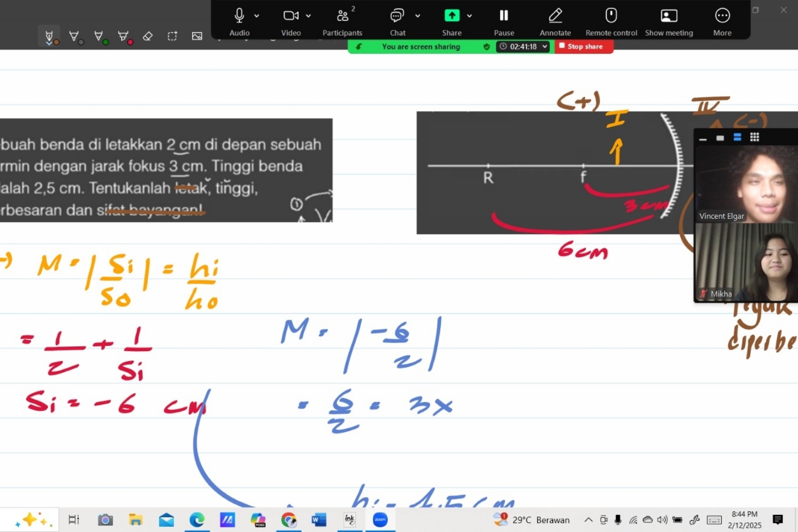This screenshot has width=798, height=532.
Task: Click Mikha's muted microphone indicator
Action: 703,294
